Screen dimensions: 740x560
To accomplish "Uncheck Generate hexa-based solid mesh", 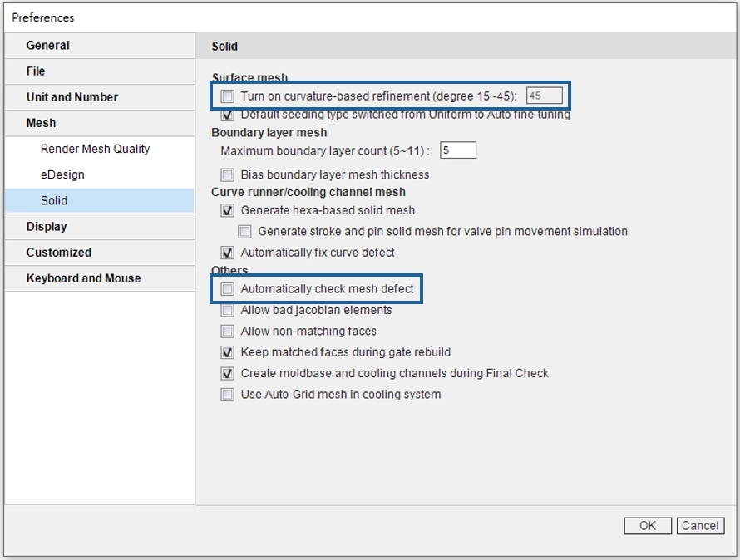I will tap(228, 210).
